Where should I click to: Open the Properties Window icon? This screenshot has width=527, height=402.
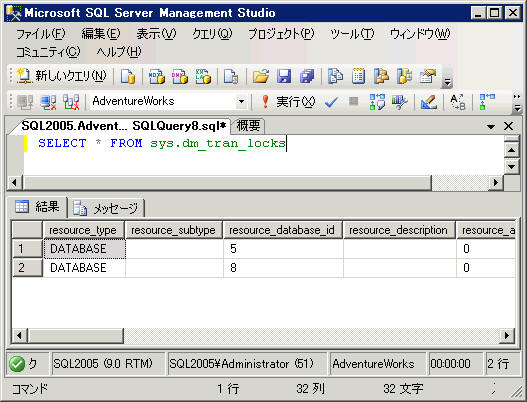(x=427, y=76)
